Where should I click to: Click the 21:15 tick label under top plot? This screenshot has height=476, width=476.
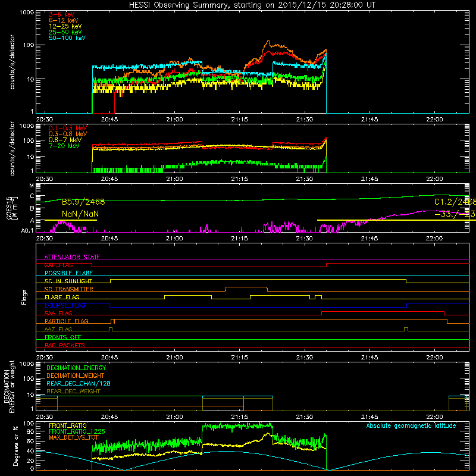pos(239,120)
